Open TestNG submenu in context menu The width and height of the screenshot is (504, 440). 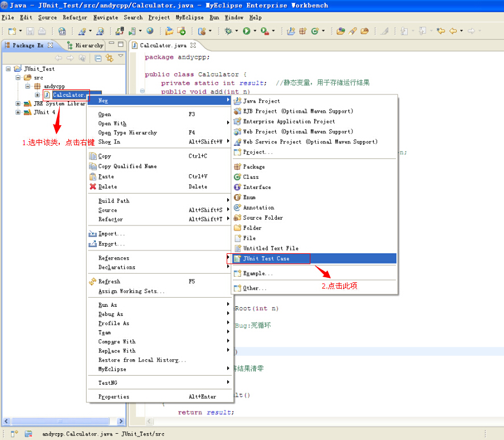pos(159,383)
